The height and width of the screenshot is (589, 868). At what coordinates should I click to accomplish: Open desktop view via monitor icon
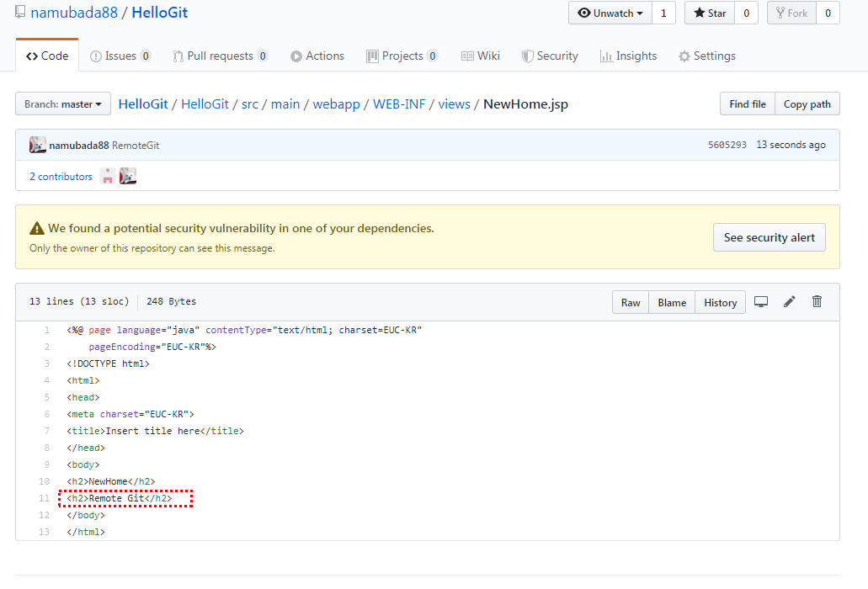coord(761,302)
